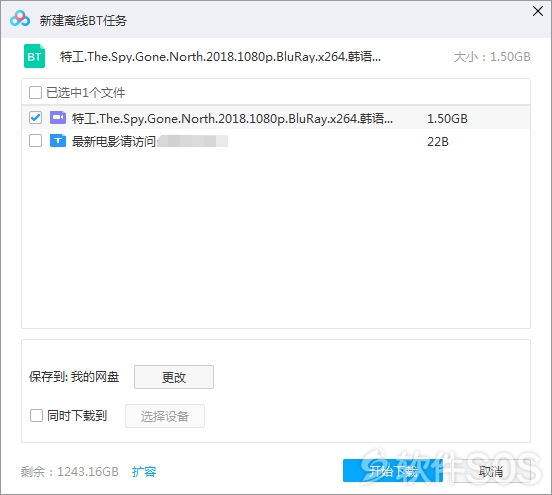Image resolution: width=552 pixels, height=495 pixels.
Task: Close the 新建离线BT任务 dialog
Action: pyautogui.click(x=538, y=11)
